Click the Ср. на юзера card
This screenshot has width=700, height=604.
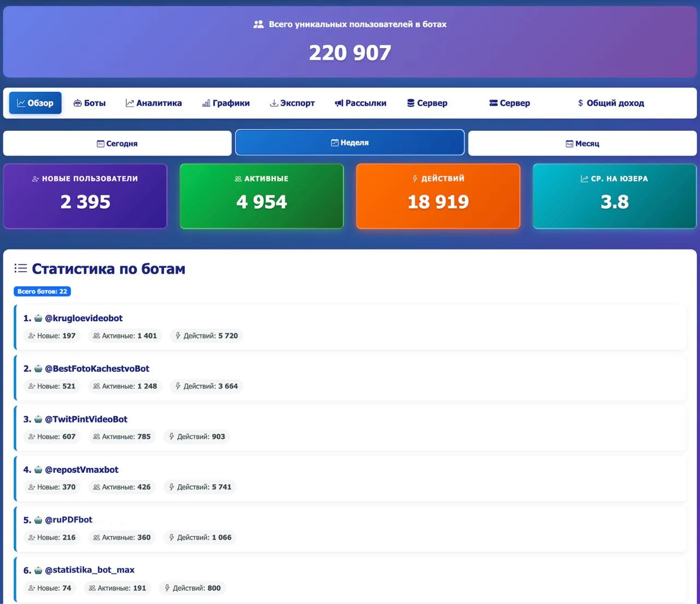point(615,196)
